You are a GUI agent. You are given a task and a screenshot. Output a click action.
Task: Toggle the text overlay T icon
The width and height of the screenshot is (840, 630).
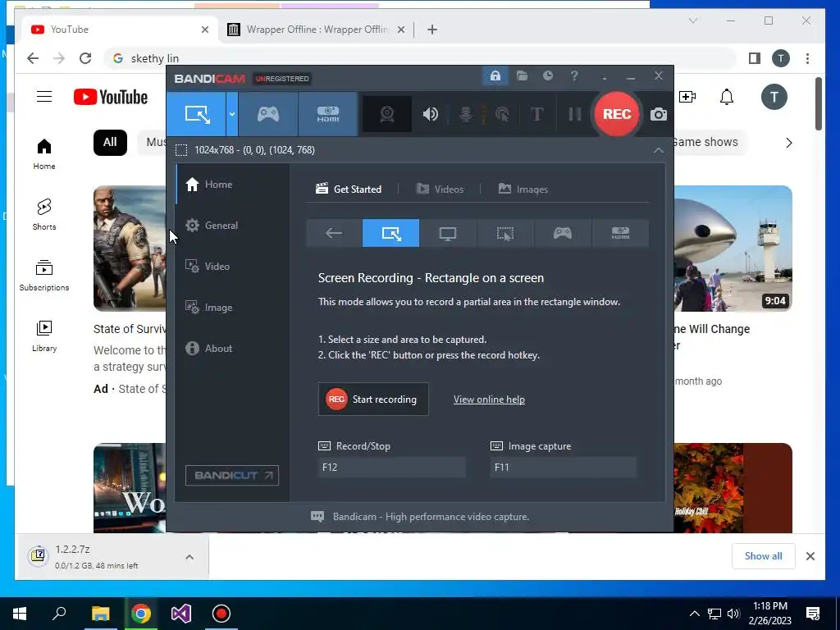(x=536, y=114)
